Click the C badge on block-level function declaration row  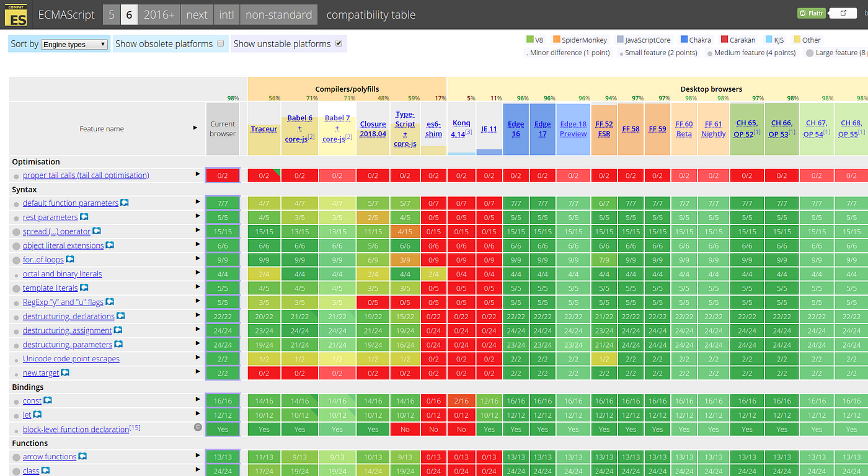[198, 428]
